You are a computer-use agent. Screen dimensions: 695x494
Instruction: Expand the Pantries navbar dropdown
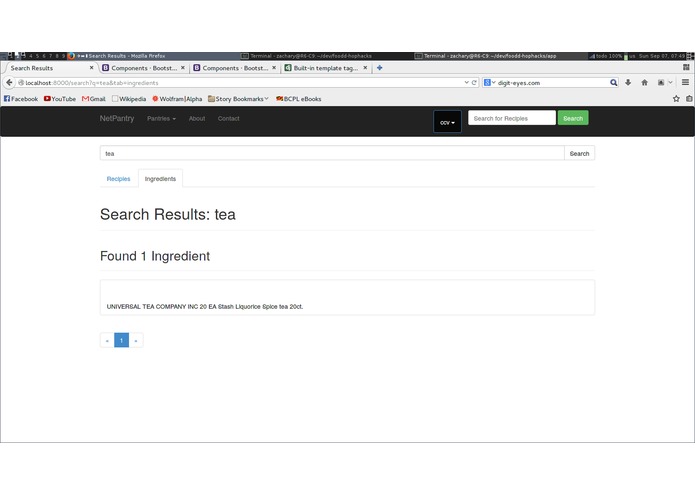click(x=161, y=118)
